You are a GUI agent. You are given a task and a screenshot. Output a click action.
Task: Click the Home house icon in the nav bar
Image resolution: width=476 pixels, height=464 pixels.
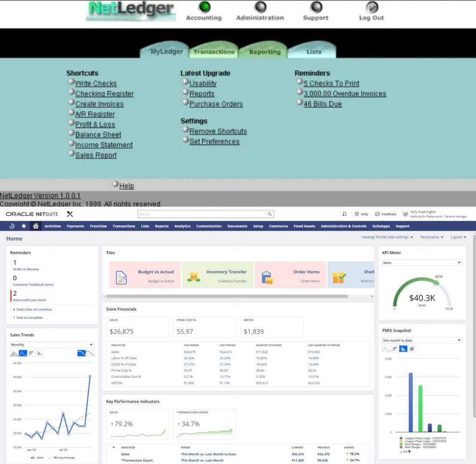pyautogui.click(x=36, y=226)
